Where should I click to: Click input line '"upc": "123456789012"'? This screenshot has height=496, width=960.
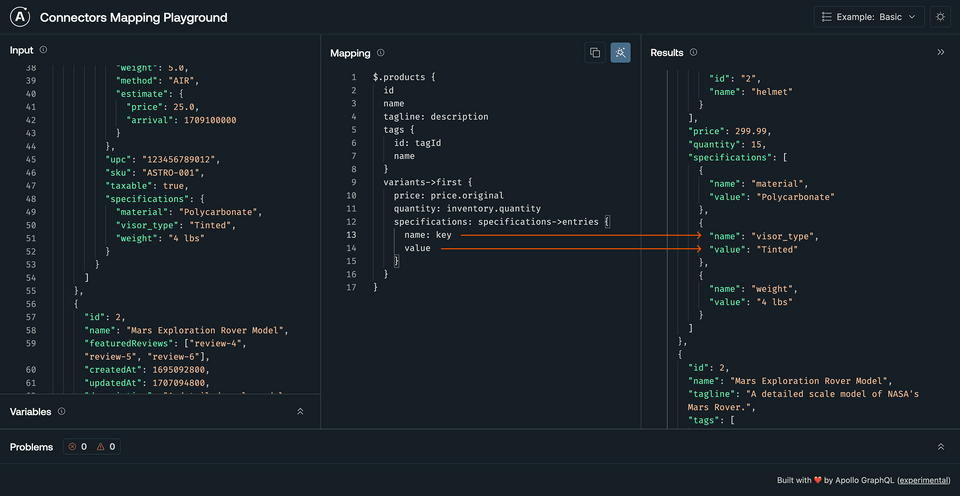pyautogui.click(x=162, y=160)
